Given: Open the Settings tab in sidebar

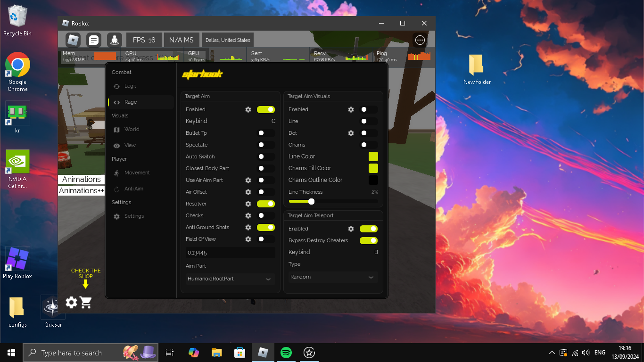Looking at the screenshot, I should coord(141,216).
